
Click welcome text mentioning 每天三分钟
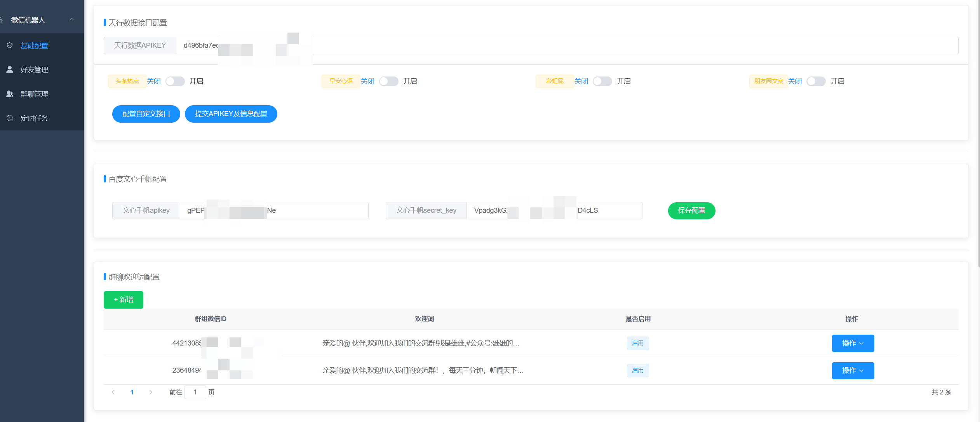(423, 370)
